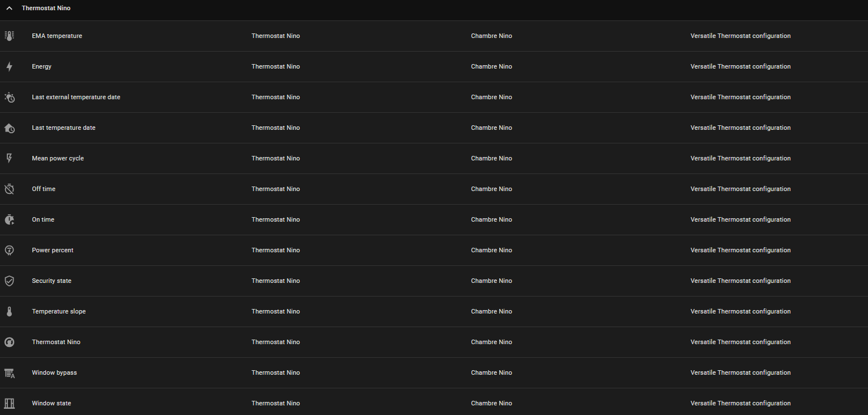The image size is (868, 415).
Task: Select the On time entity name
Action: [43, 219]
